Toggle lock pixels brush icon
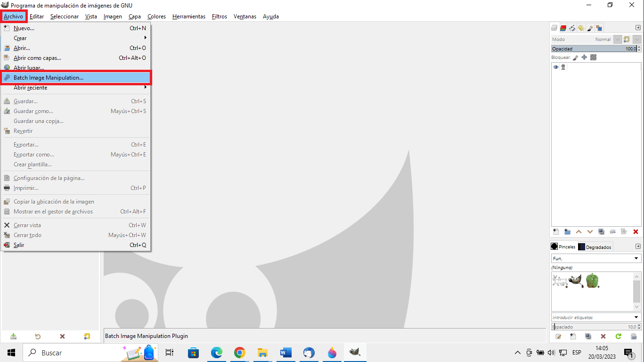Image resolution: width=644 pixels, height=362 pixels. pyautogui.click(x=575, y=58)
